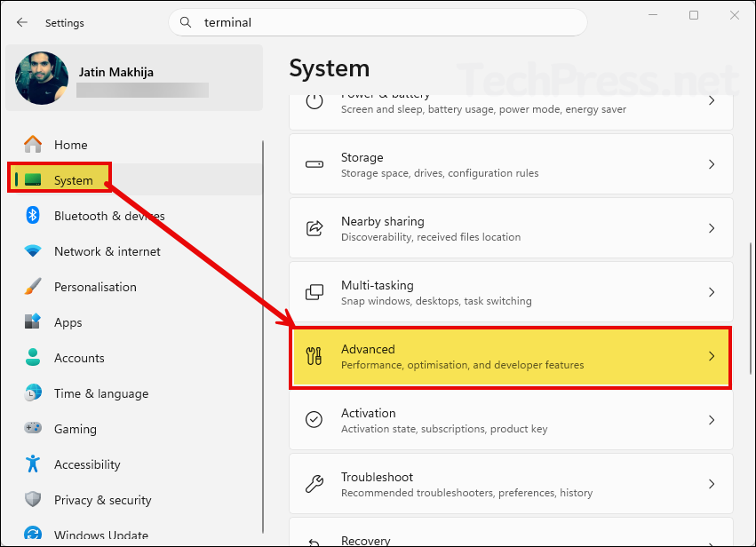Select the Power & battery icon
This screenshot has width=756, height=547.
point(314,102)
